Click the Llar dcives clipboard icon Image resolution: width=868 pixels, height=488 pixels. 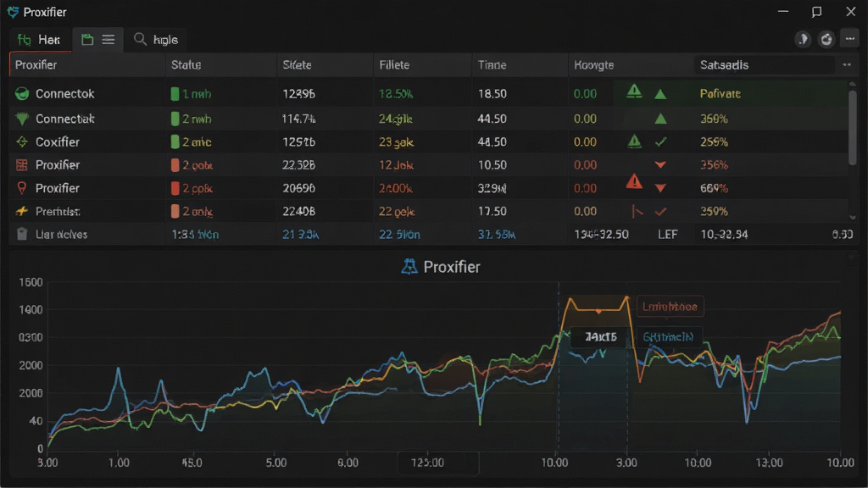click(21, 234)
